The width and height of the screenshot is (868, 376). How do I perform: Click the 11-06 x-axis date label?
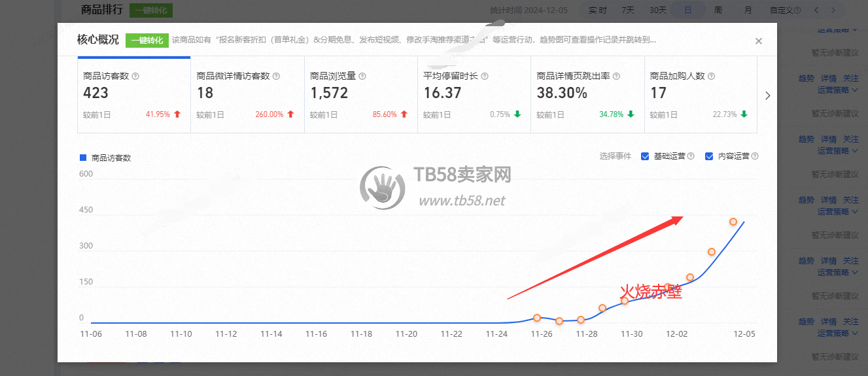click(x=90, y=333)
